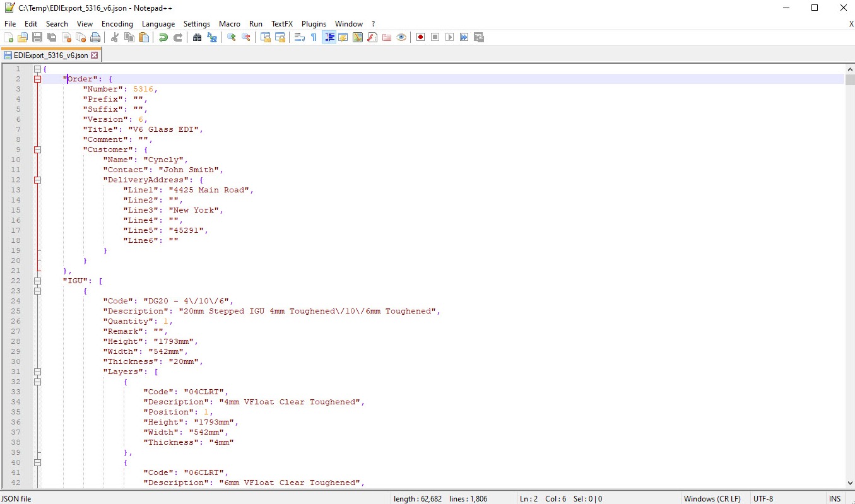Click the scrollbar up arrow
The image size is (855, 504).
coord(849,69)
